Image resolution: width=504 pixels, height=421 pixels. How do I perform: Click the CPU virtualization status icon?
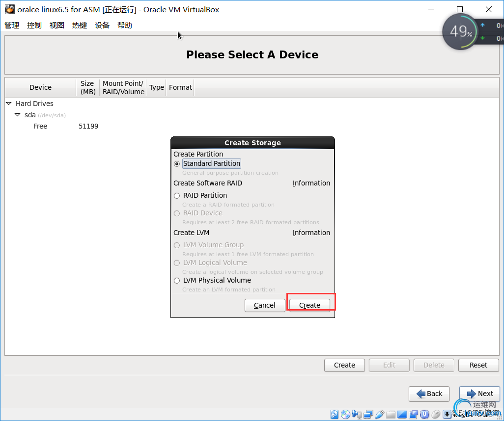click(424, 414)
